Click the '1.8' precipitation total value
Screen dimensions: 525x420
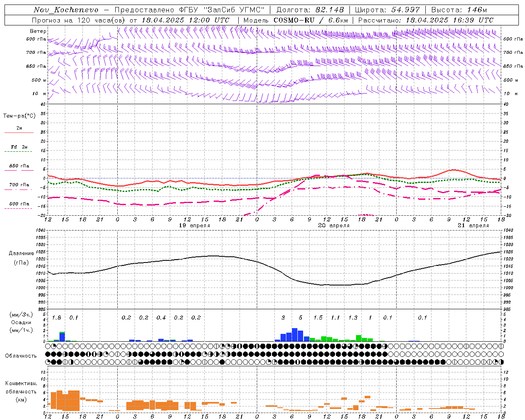(x=56, y=318)
